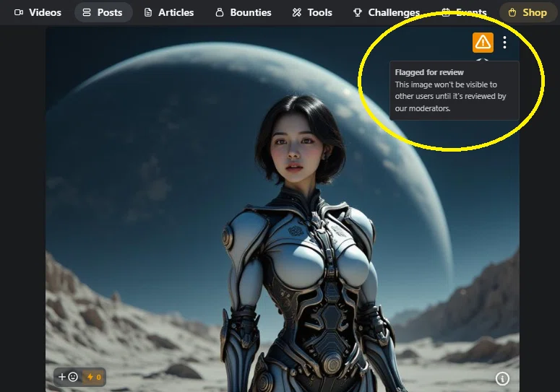Click the armored woman image

282,210
